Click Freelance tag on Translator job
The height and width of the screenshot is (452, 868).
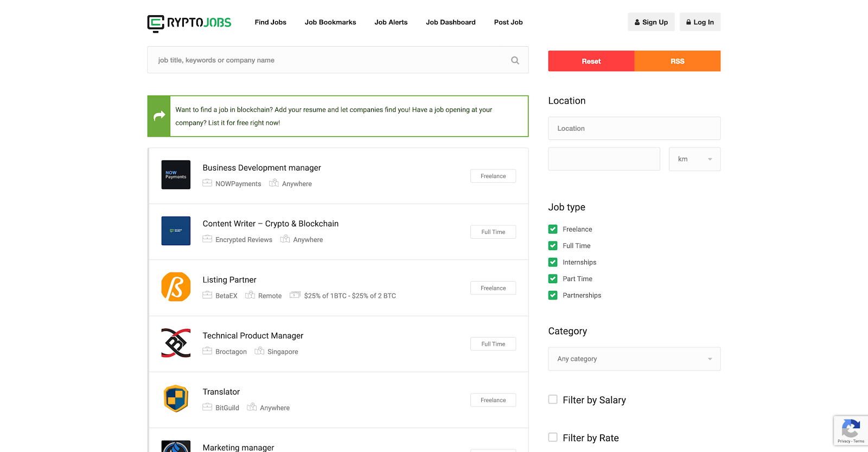(493, 400)
